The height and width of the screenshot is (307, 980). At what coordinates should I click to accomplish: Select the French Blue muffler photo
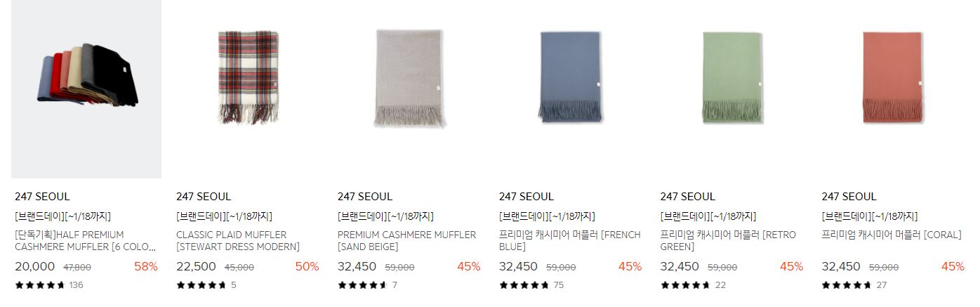coord(571,89)
